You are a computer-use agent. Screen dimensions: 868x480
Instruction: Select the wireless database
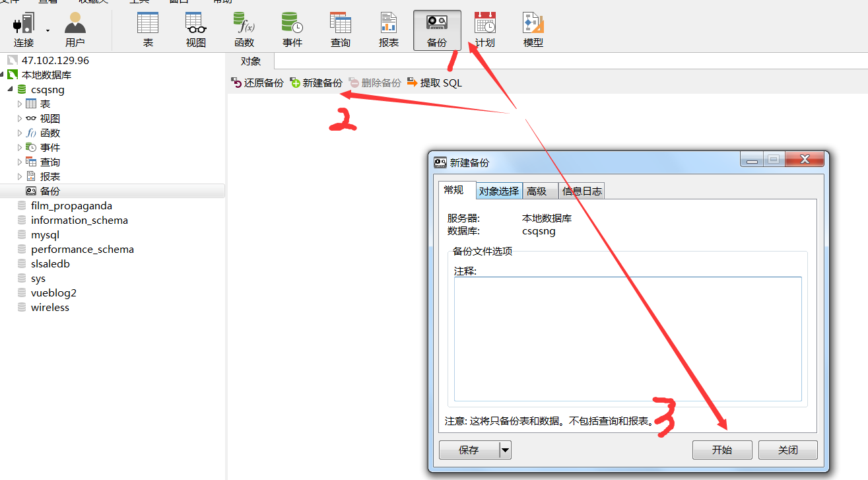pyautogui.click(x=50, y=307)
